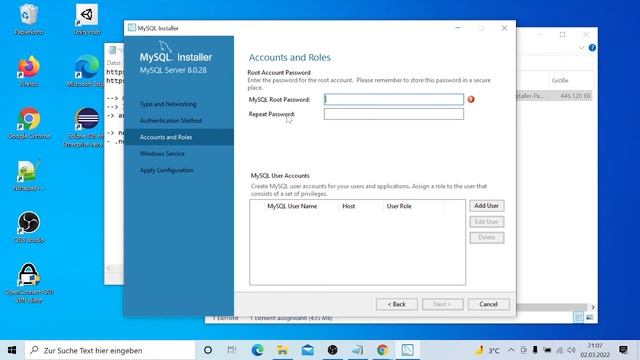Open the OBS Studio desktop icon
Image resolution: width=640 pixels, height=360 pixels.
coord(29,227)
